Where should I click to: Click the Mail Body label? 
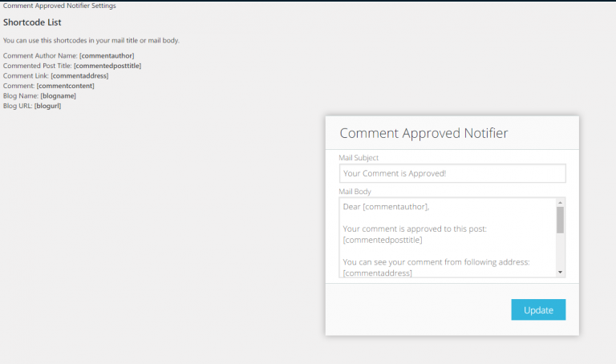pyautogui.click(x=355, y=192)
